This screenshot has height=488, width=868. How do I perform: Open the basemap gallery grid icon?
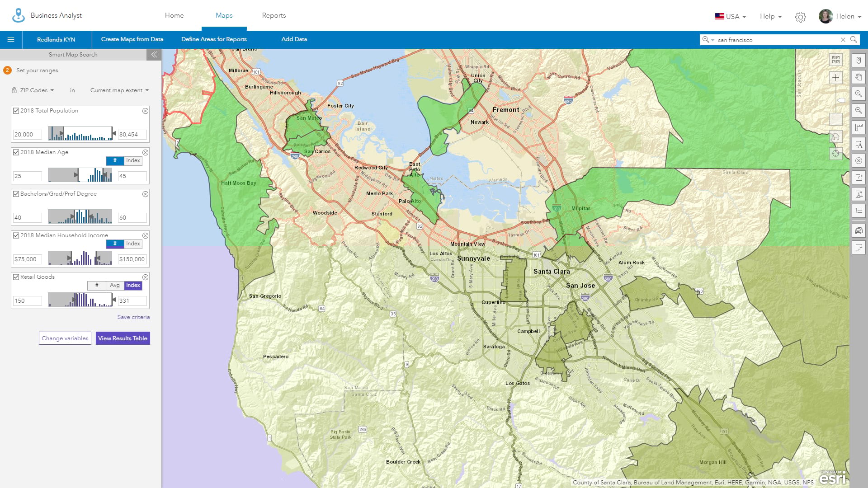(835, 60)
